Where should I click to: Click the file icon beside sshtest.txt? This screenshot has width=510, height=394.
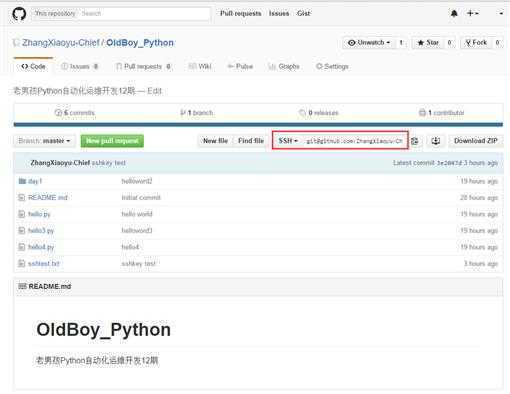tap(22, 263)
